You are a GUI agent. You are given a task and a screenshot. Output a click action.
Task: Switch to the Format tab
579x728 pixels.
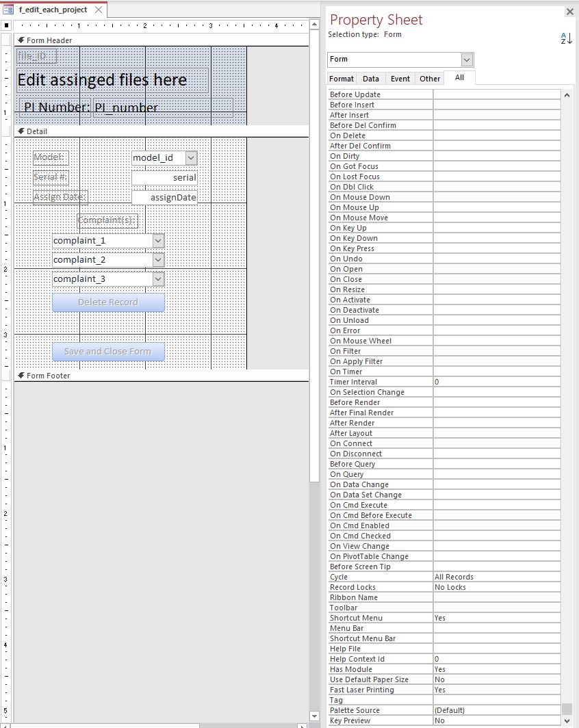(342, 79)
